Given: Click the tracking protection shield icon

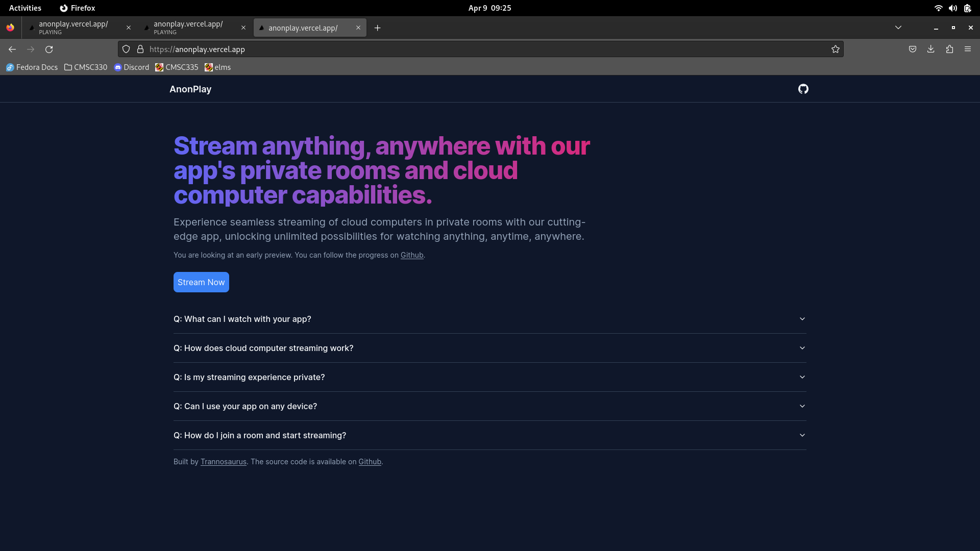Looking at the screenshot, I should pyautogui.click(x=126, y=49).
